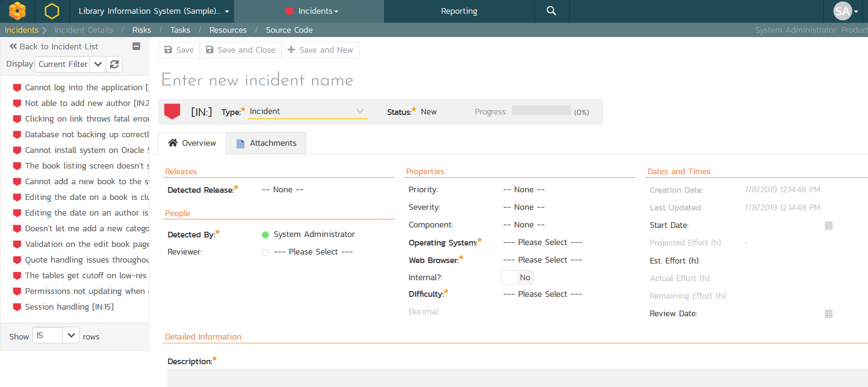Click the hexagon workspace icon in header

tap(52, 11)
